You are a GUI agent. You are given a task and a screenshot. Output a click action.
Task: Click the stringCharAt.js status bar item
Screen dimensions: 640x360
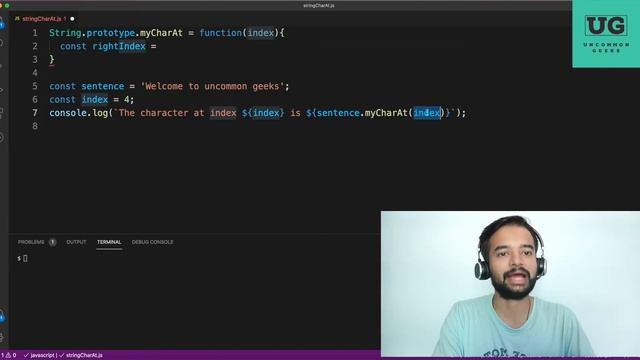(x=81, y=355)
